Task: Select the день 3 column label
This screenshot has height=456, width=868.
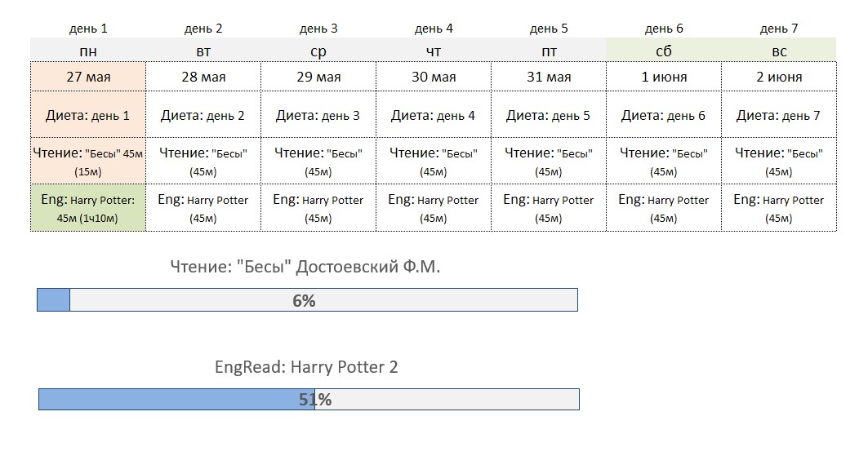Action: tap(318, 29)
